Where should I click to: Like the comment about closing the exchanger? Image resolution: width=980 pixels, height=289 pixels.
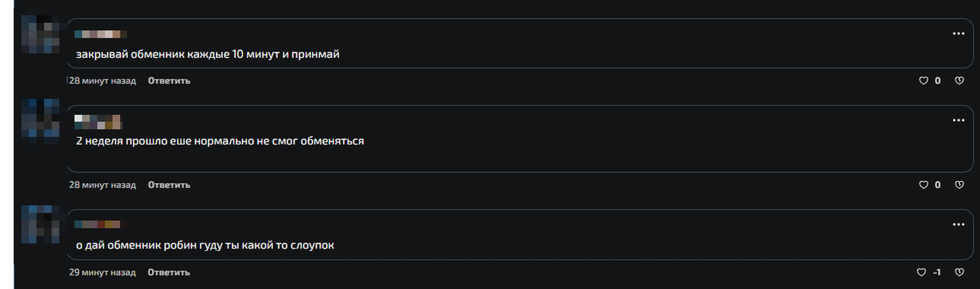(x=923, y=81)
